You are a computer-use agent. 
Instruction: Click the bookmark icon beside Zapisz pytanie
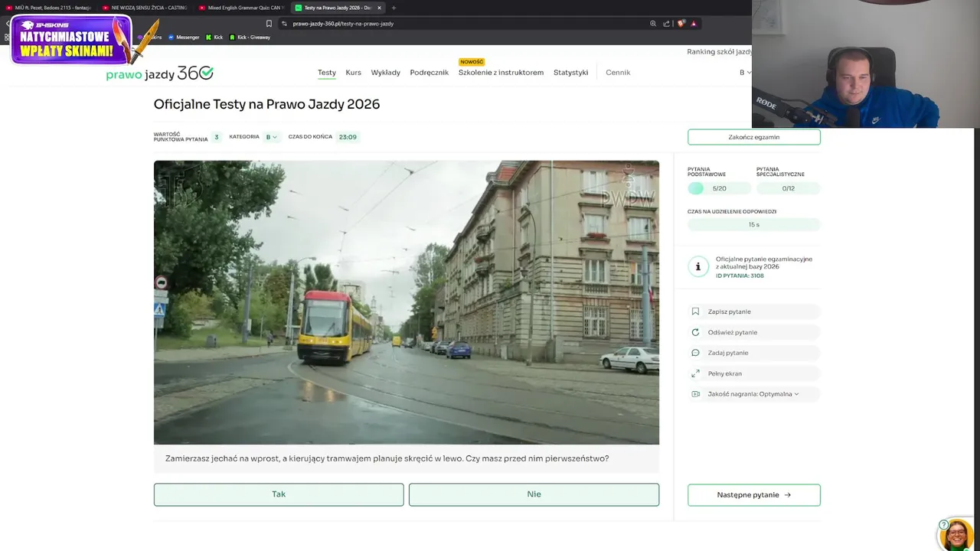click(x=695, y=311)
